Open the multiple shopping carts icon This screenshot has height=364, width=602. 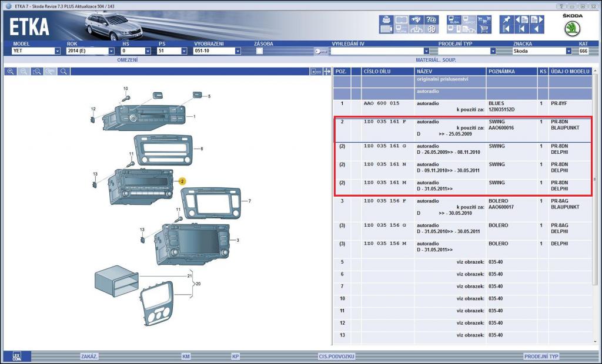[484, 19]
